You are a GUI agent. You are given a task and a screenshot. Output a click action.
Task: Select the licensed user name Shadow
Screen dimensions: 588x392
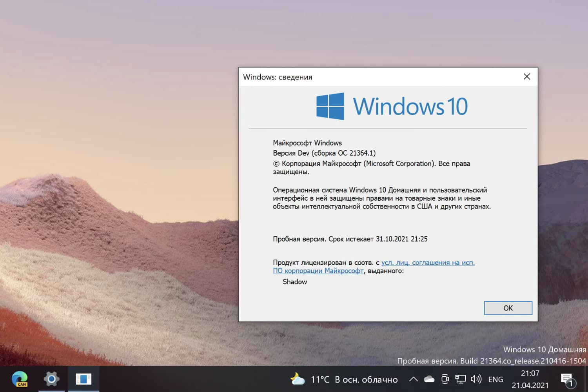pyautogui.click(x=295, y=281)
